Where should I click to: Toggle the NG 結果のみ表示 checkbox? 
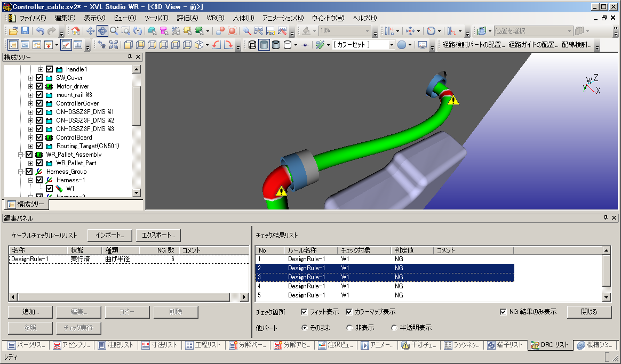click(x=503, y=312)
